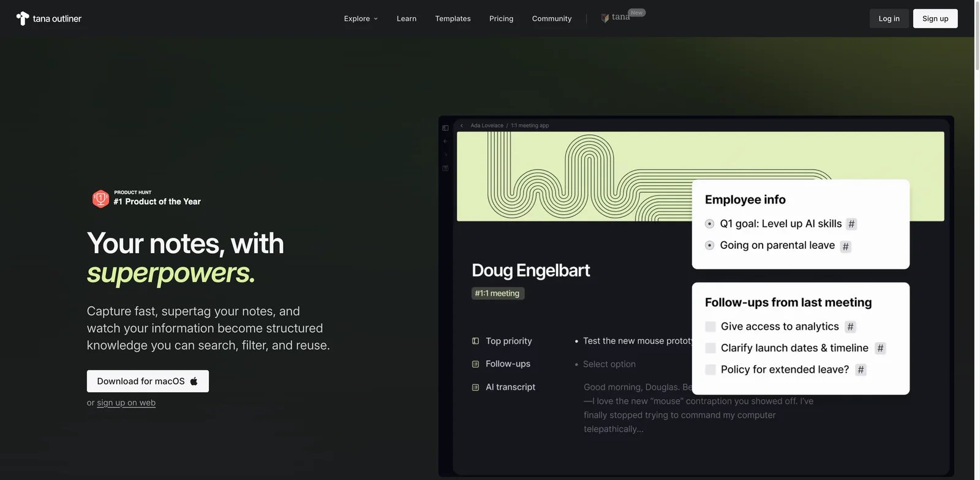Viewport: 980px width, 480px height.
Task: Click the forward arrow in mockup sidebar
Action: (445, 154)
